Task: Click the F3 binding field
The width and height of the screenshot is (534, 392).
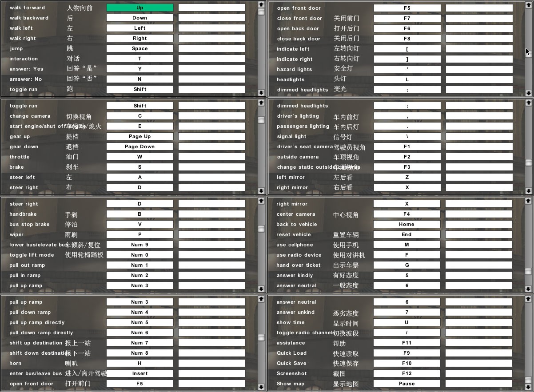Action: click(x=407, y=167)
